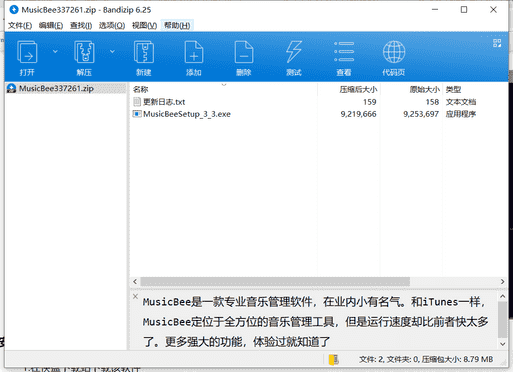Sort by Name (名称) column header

coord(223,89)
